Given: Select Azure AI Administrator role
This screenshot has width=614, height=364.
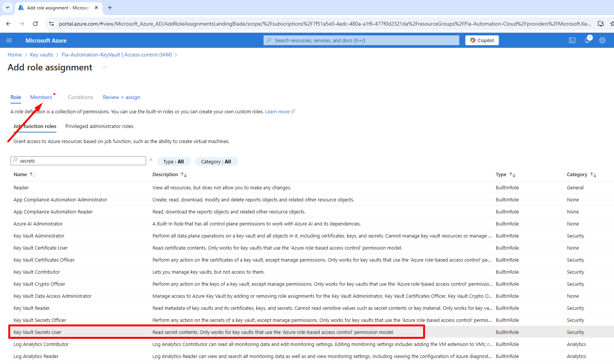Looking at the screenshot, I should (x=312, y=224).
